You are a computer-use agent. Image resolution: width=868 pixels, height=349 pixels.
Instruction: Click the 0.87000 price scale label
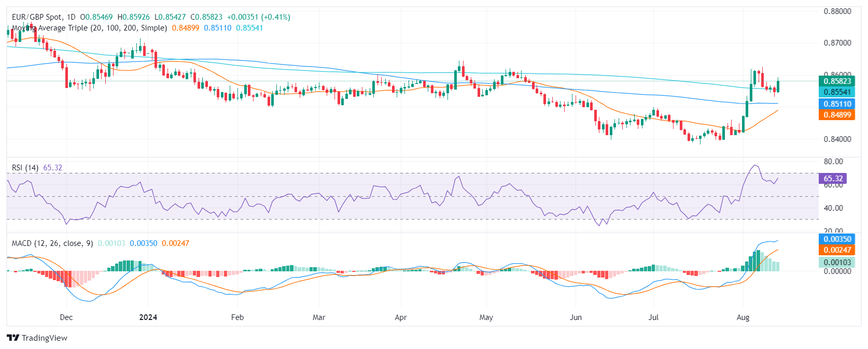[837, 43]
